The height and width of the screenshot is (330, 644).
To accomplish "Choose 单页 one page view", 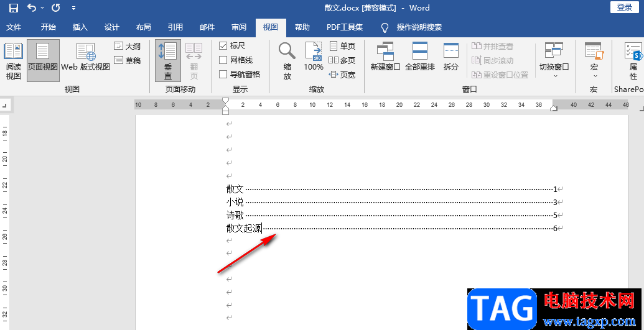I will [x=342, y=46].
